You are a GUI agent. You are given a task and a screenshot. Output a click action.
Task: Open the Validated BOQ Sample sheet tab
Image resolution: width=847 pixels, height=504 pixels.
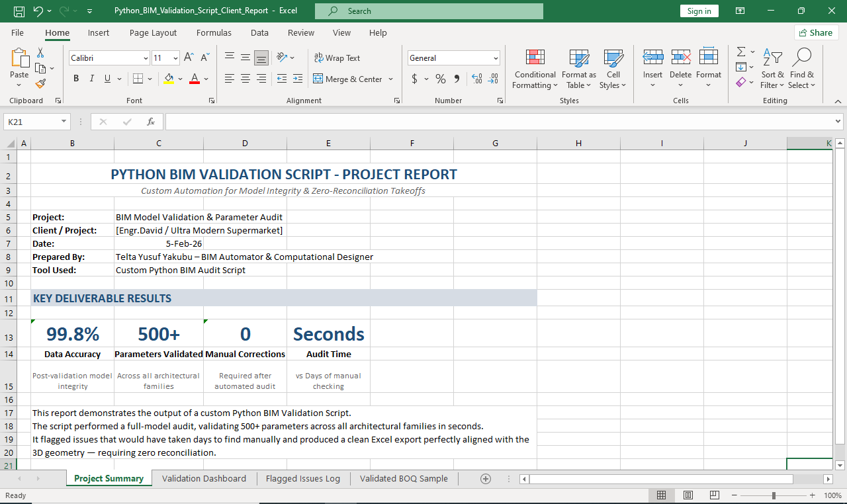(404, 479)
